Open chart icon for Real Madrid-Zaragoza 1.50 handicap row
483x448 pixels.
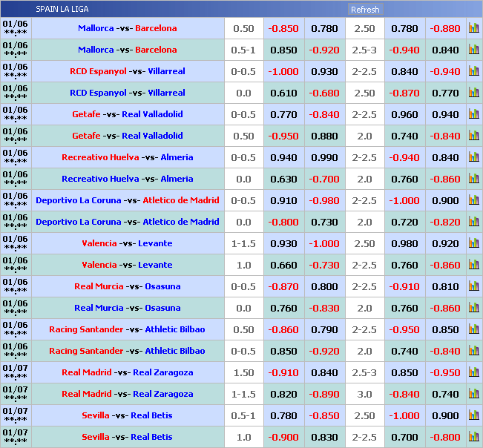[x=473, y=372]
